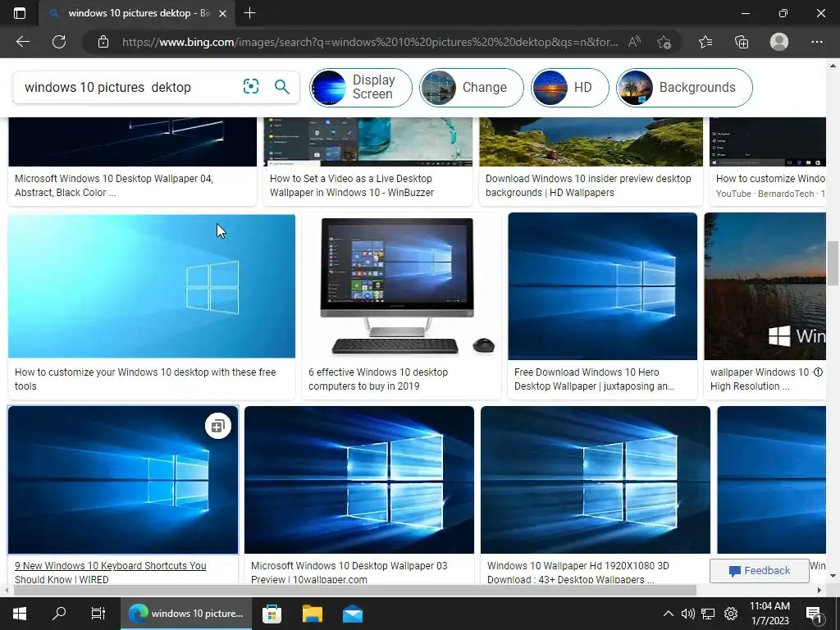Viewport: 840px width, 630px height.
Task: Open the Desktop Wallpaper 04 abstract image
Action: point(132,142)
